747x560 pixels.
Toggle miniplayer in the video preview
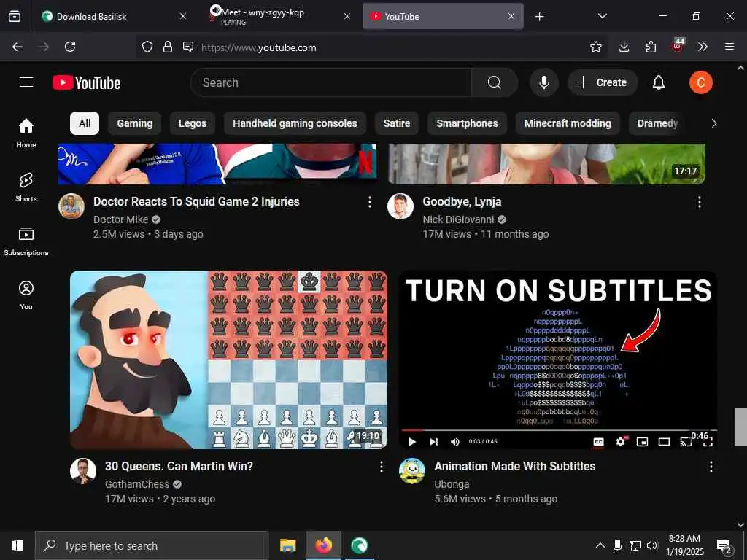(x=642, y=442)
